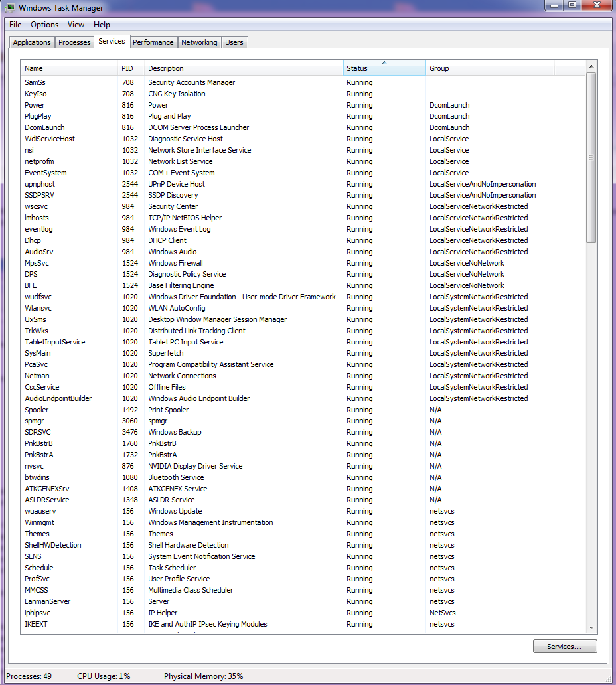Screen dimensions: 616x685
Task: Select the BFE service
Action: [303, 285]
